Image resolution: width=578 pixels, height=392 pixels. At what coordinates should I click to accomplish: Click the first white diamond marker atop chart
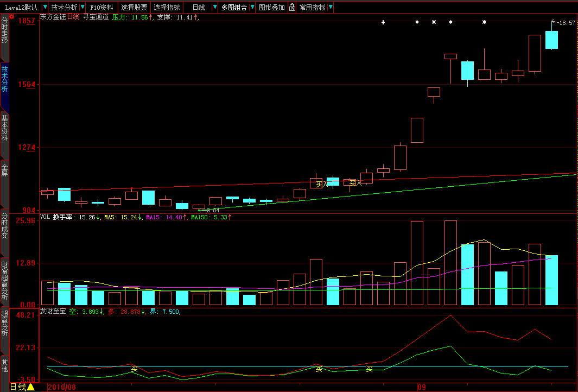click(x=417, y=22)
